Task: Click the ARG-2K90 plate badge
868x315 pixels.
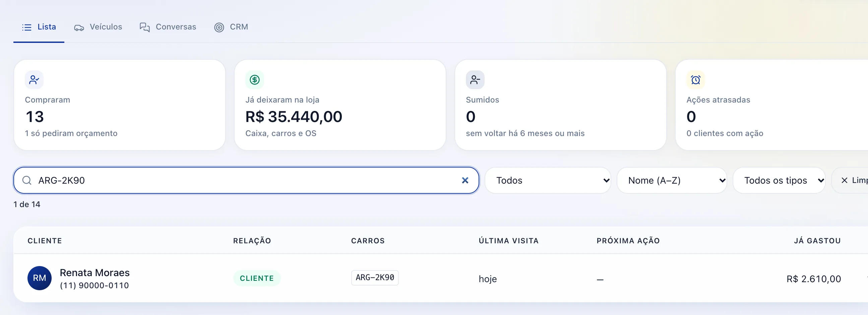Action: pyautogui.click(x=375, y=277)
